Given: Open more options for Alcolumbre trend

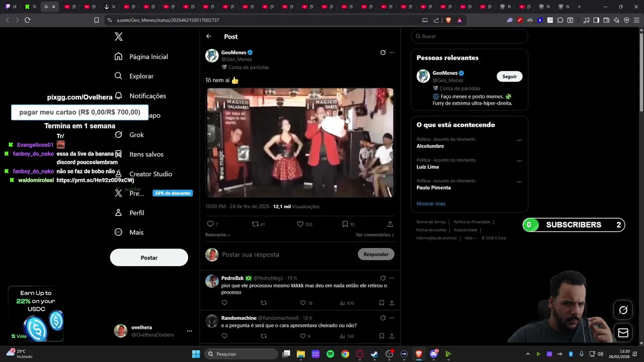Looking at the screenshot, I should coord(519,140).
